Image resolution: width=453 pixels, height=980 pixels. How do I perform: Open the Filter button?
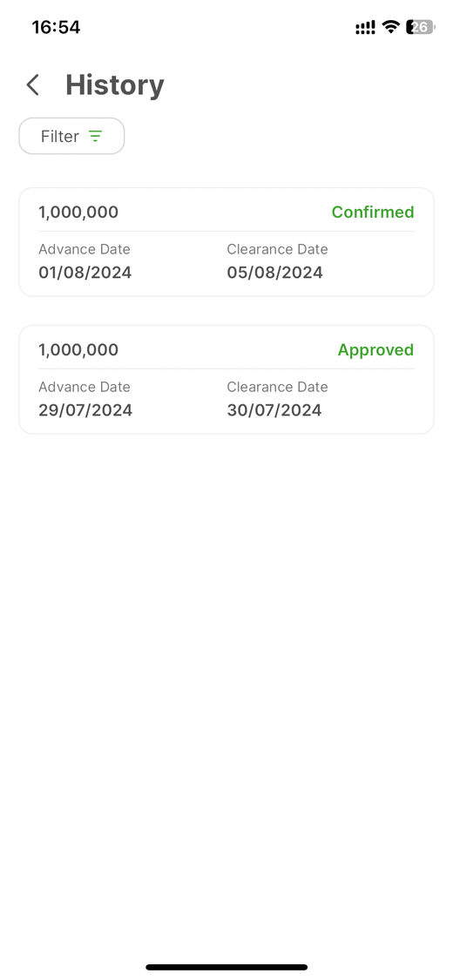[71, 136]
